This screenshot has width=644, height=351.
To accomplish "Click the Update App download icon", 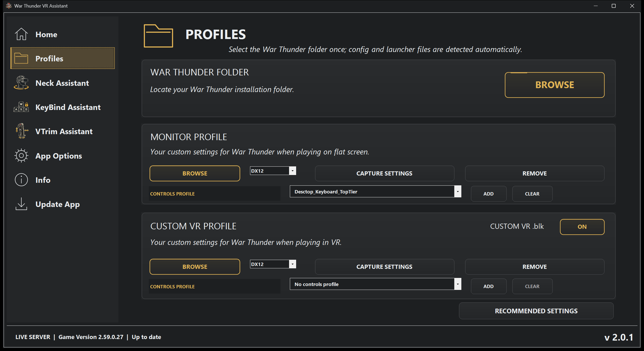I will 21,204.
